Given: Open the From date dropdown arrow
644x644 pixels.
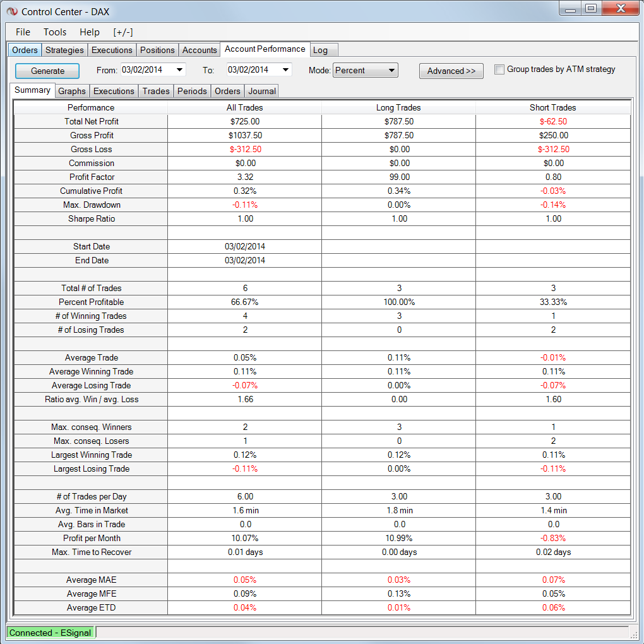Looking at the screenshot, I should (x=179, y=70).
